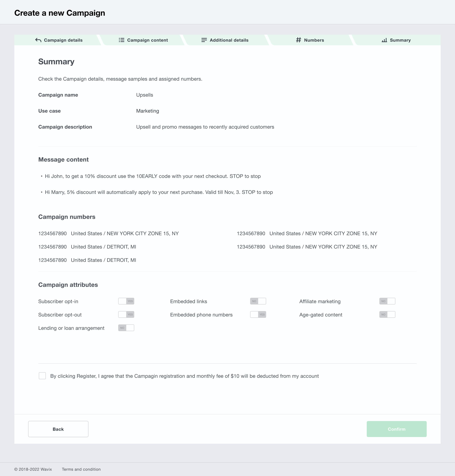Switch to the Additional details tab
455x476 pixels.
229,40
